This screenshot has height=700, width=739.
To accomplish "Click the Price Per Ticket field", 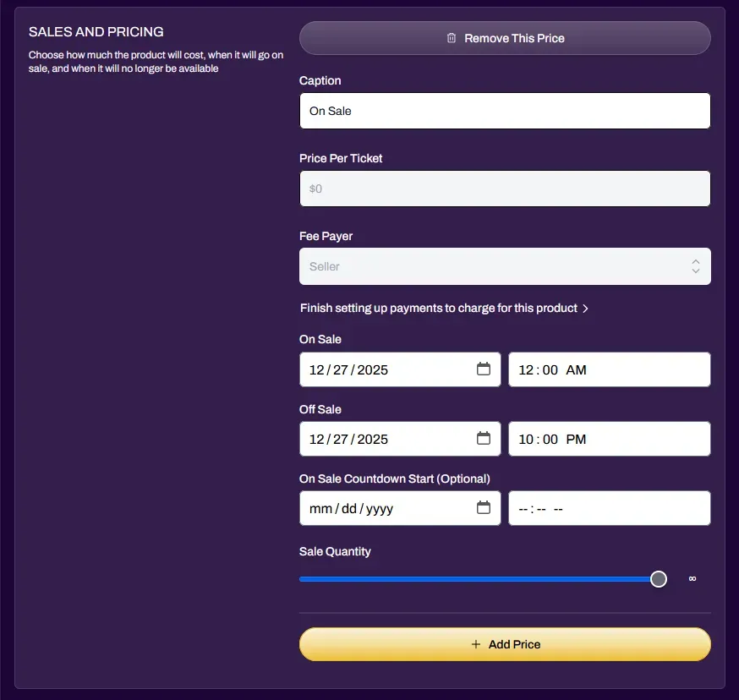I will click(x=505, y=189).
